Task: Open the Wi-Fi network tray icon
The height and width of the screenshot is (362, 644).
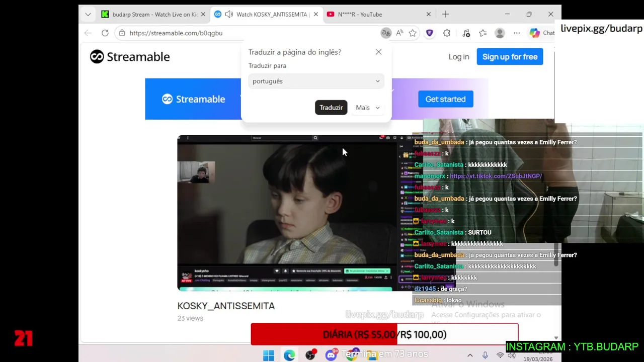Action: [500, 355]
